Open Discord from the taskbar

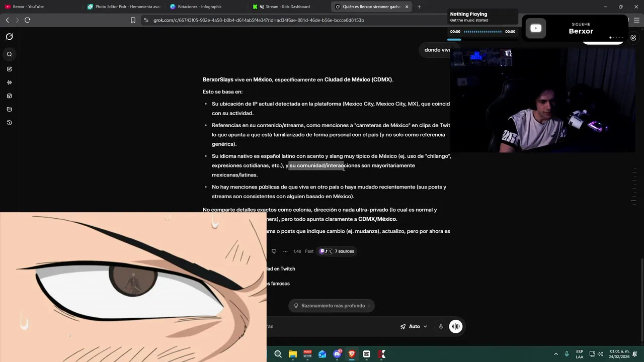[337, 354]
